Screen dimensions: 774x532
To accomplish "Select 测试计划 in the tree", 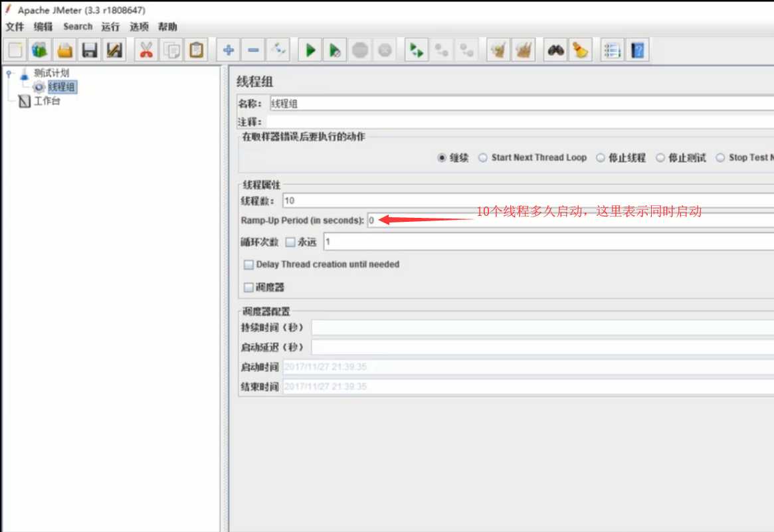I will [51, 73].
